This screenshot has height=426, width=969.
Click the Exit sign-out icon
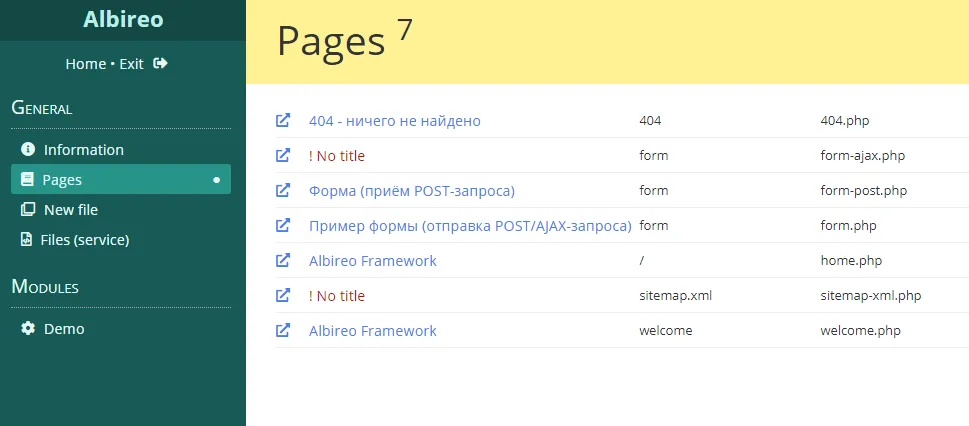[160, 64]
